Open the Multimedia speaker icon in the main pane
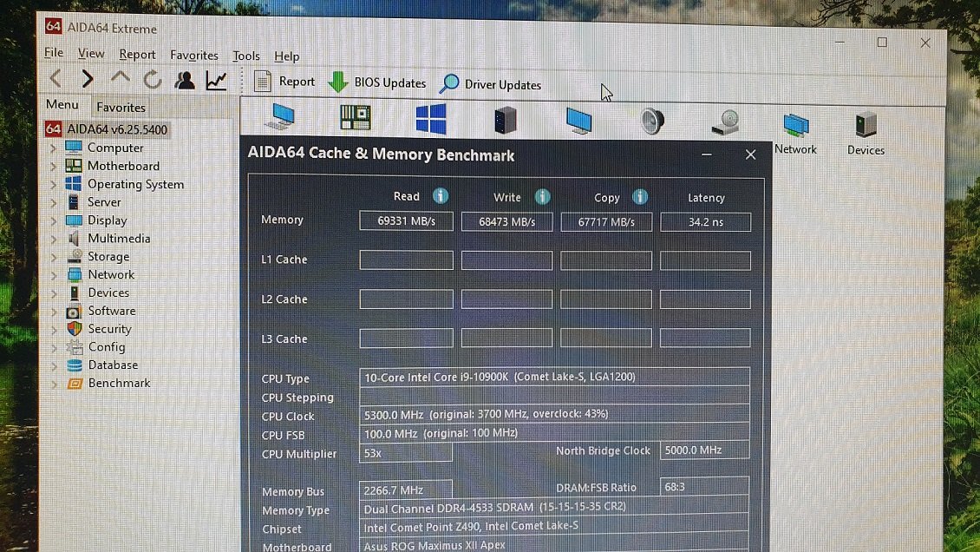The height and width of the screenshot is (552, 980). pos(652,121)
